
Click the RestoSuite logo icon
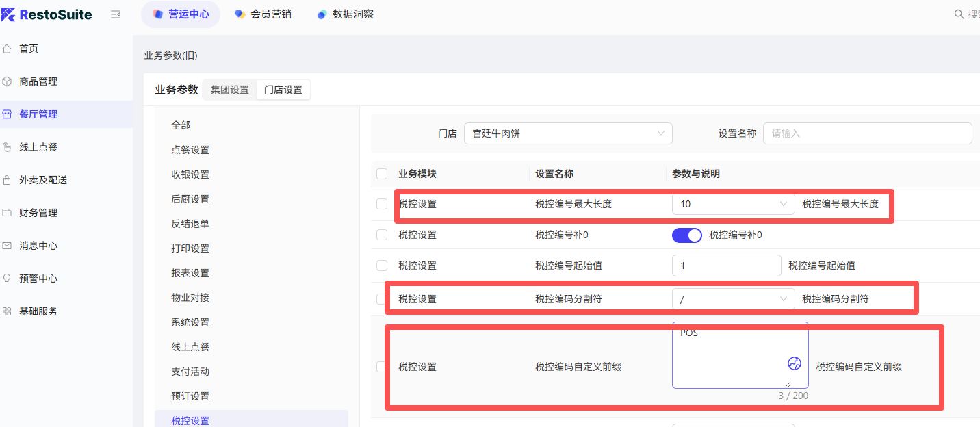coord(8,14)
